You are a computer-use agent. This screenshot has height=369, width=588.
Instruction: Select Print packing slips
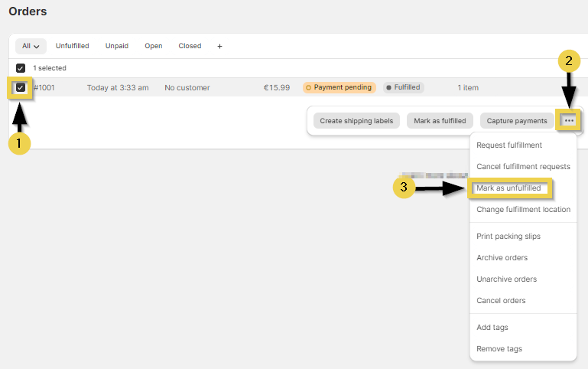click(508, 237)
